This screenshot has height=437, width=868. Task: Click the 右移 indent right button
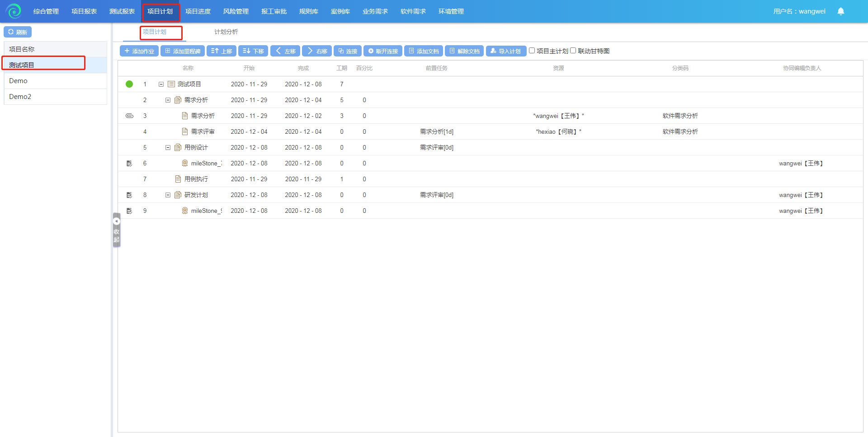pos(317,51)
